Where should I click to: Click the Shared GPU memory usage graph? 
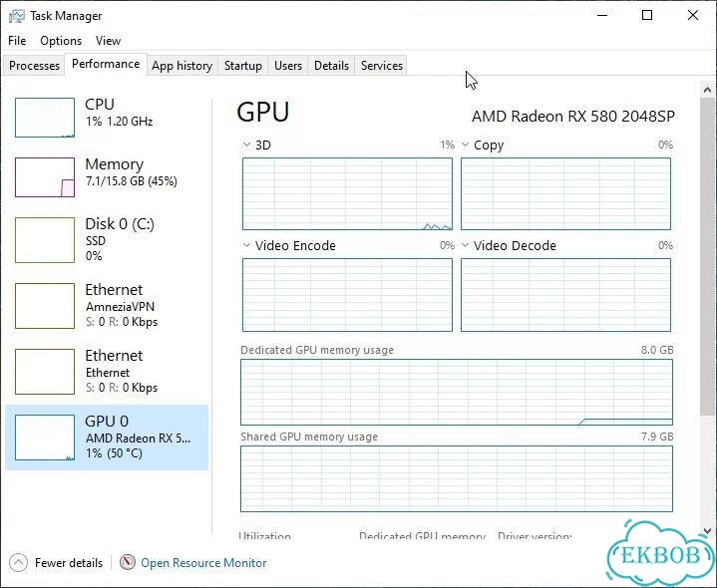click(457, 478)
